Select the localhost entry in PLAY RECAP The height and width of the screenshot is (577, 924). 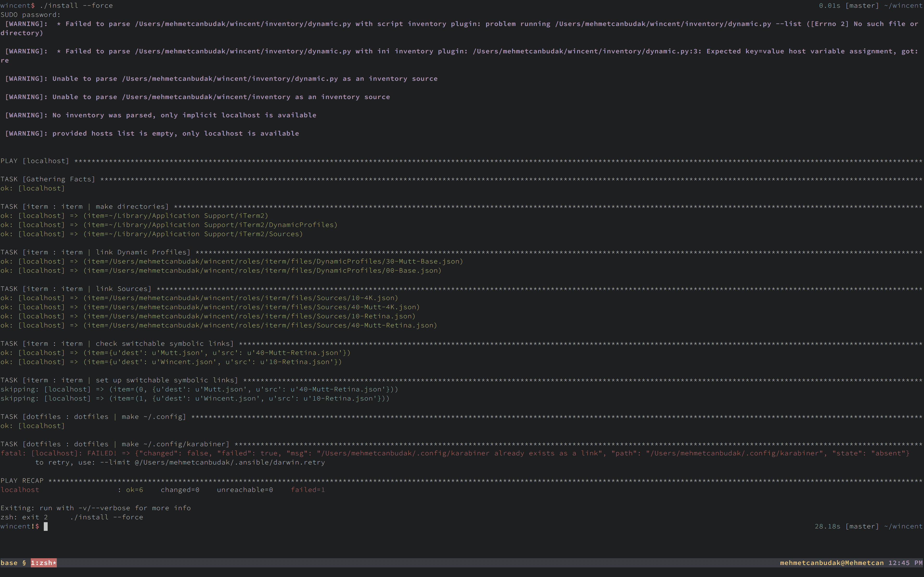click(x=20, y=490)
